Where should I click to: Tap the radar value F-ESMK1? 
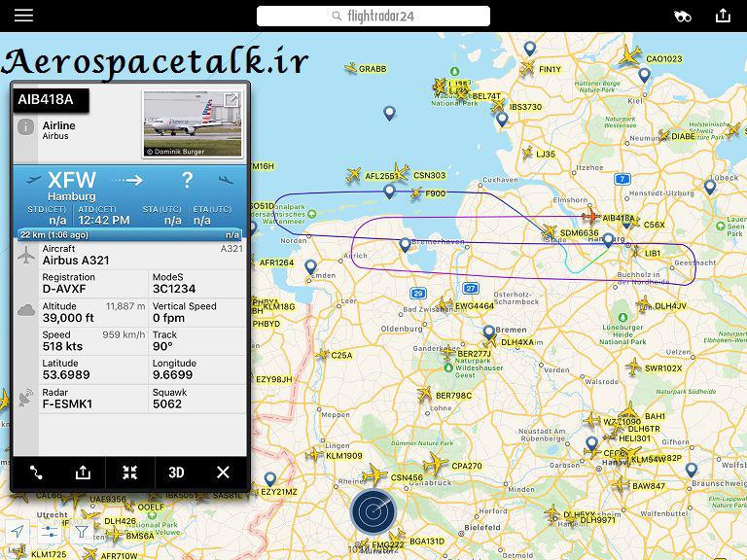67,404
